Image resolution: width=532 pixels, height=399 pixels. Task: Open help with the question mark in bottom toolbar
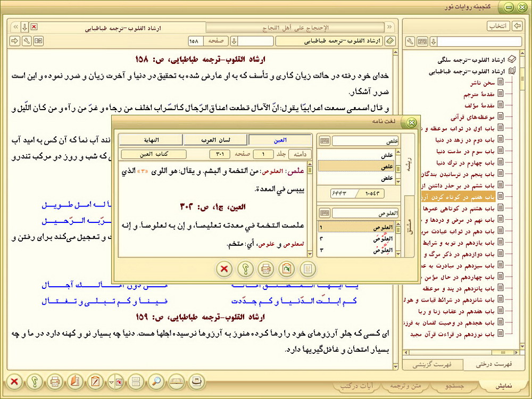34,381
